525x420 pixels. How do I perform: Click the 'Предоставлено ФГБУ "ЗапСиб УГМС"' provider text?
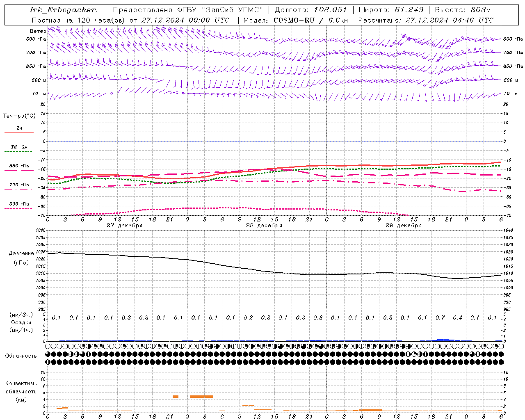[187, 10]
